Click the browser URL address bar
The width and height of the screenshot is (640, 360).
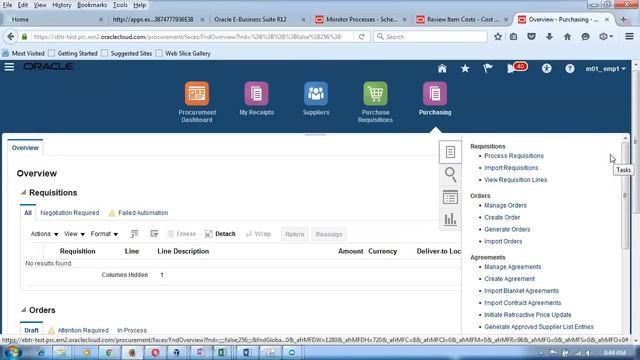click(192, 37)
